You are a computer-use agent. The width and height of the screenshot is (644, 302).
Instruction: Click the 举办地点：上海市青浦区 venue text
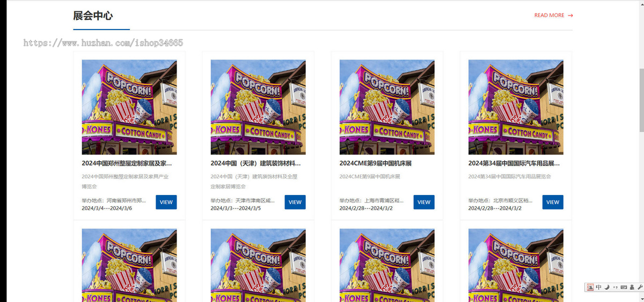[371, 200]
